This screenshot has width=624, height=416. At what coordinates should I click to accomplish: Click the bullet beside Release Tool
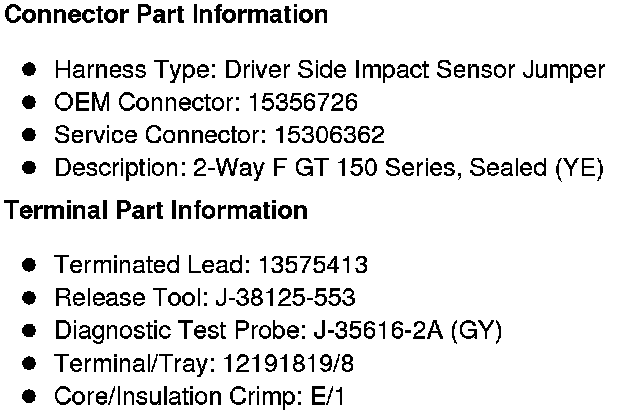tap(30, 297)
